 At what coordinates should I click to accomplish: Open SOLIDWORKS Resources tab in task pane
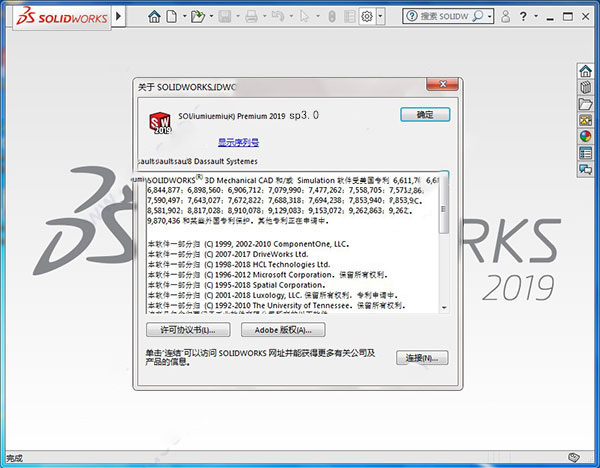coord(585,71)
